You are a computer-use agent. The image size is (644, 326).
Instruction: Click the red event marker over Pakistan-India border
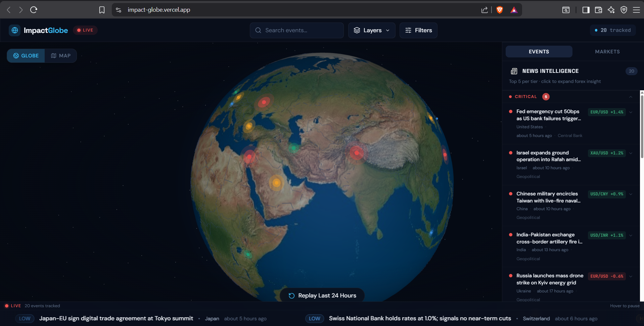[357, 153]
